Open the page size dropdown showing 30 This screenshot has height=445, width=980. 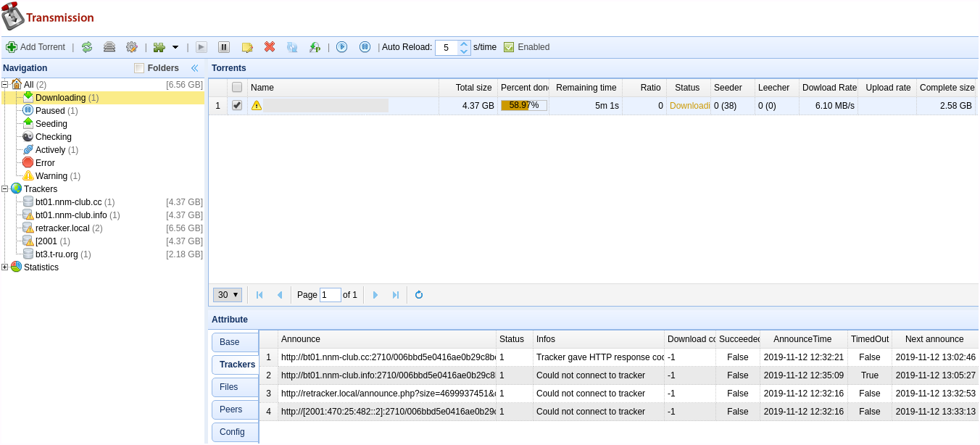tap(228, 295)
